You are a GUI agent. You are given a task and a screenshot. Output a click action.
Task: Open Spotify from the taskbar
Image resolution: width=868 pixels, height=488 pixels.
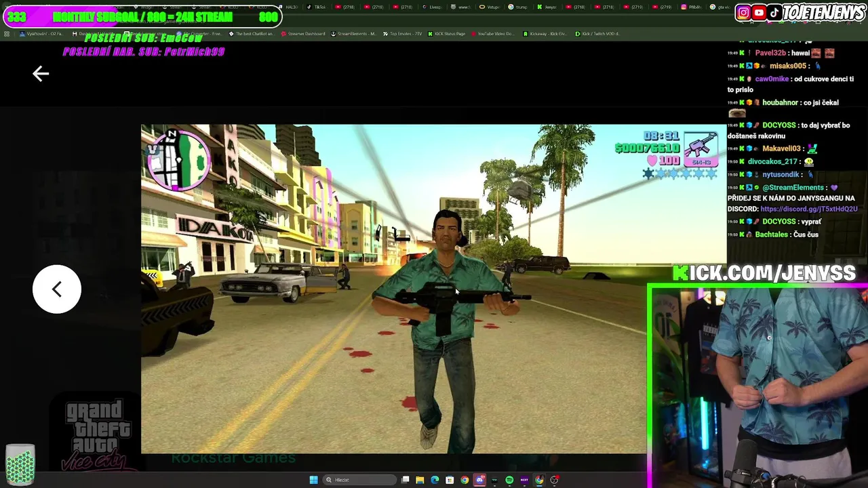(509, 480)
